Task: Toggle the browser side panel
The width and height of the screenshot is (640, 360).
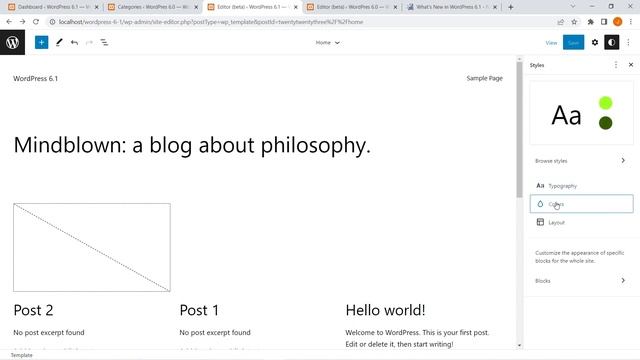Action: point(604,22)
